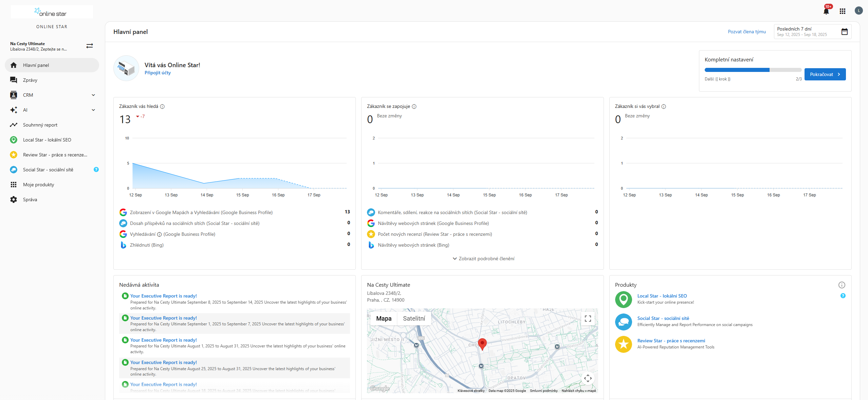Click the Pozvat člena týmu link
Screen dimensions: 868x400
pyautogui.click(x=746, y=32)
